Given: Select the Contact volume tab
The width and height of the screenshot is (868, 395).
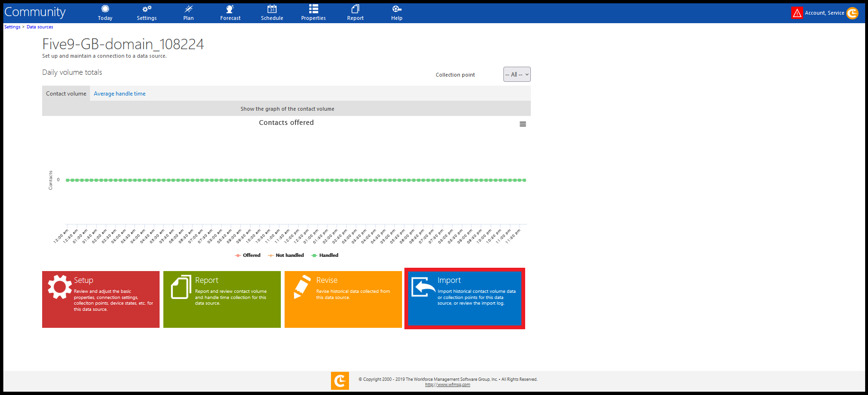Looking at the screenshot, I should tap(66, 94).
